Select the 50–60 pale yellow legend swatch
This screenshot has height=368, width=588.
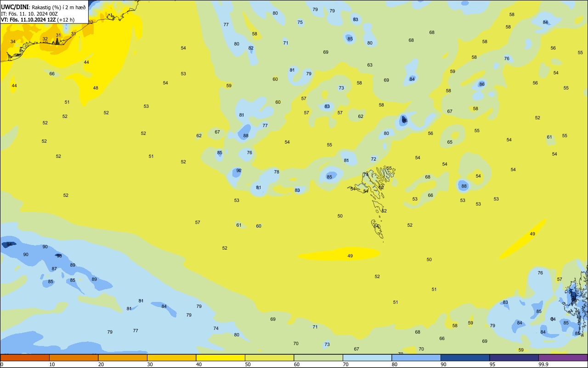click(x=269, y=357)
